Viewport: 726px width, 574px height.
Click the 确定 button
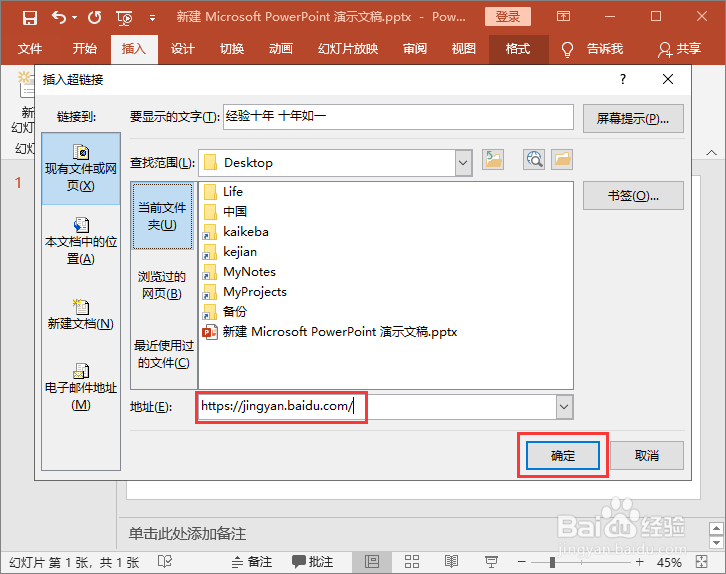tap(563, 455)
